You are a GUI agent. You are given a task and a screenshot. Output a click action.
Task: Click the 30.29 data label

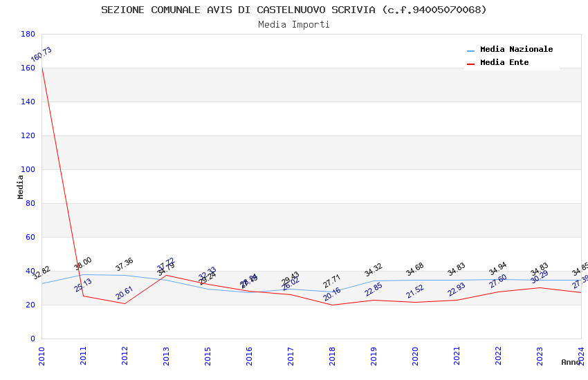pos(540,276)
